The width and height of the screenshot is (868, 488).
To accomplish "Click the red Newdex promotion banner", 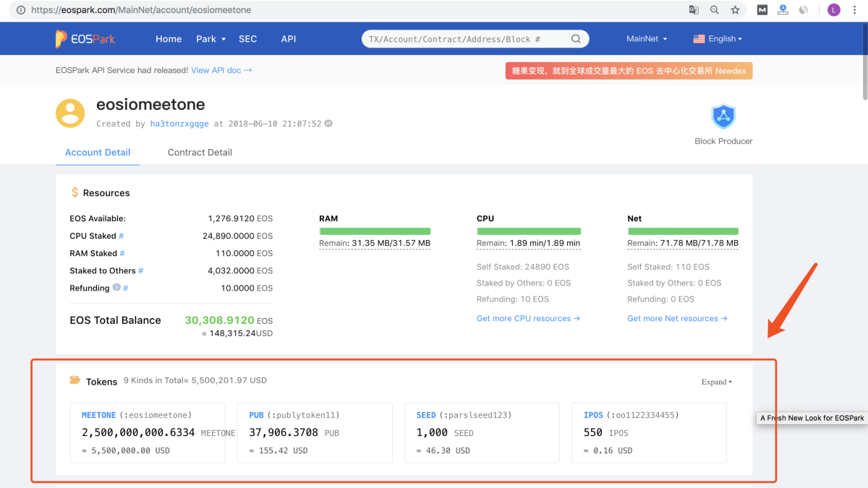I will tap(629, 71).
